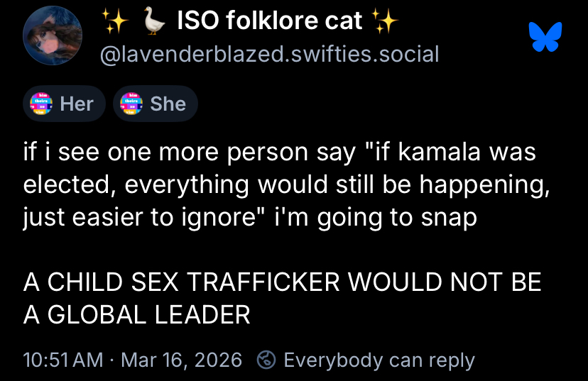Click the line starting "if i see one more"
Image resolution: width=588 pixels, height=381 pixels.
click(279, 153)
